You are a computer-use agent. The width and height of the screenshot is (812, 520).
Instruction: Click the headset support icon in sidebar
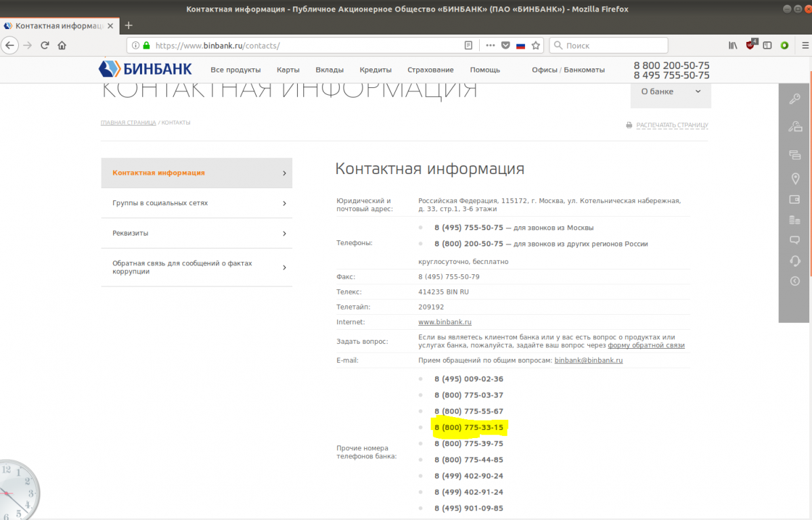[x=795, y=261]
